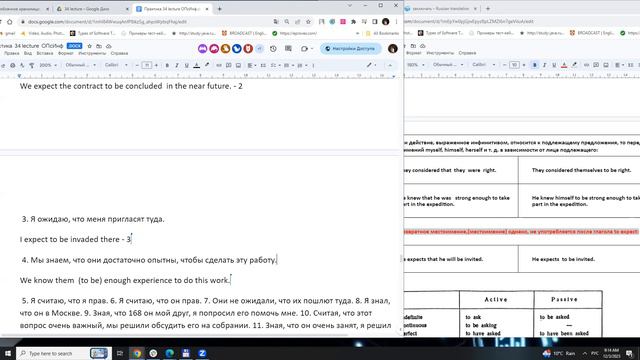Switch to '34 lecture - Google' tab

(92, 9)
